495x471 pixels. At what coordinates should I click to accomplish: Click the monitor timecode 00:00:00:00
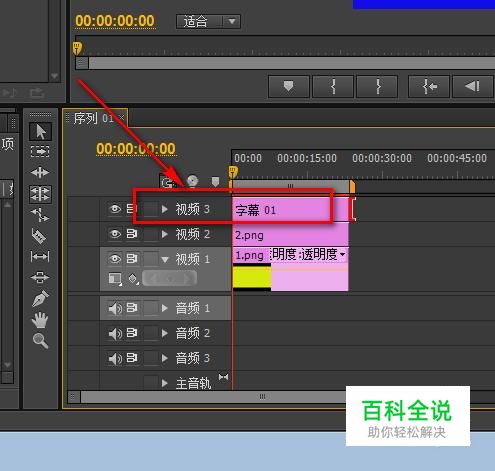115,21
